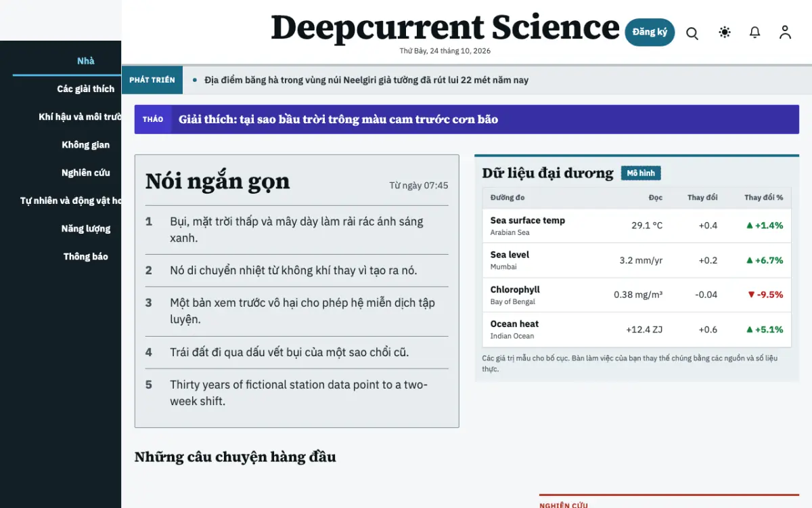The width and height of the screenshot is (812, 508).
Task: Click the Đăng ký button
Action: (x=650, y=32)
